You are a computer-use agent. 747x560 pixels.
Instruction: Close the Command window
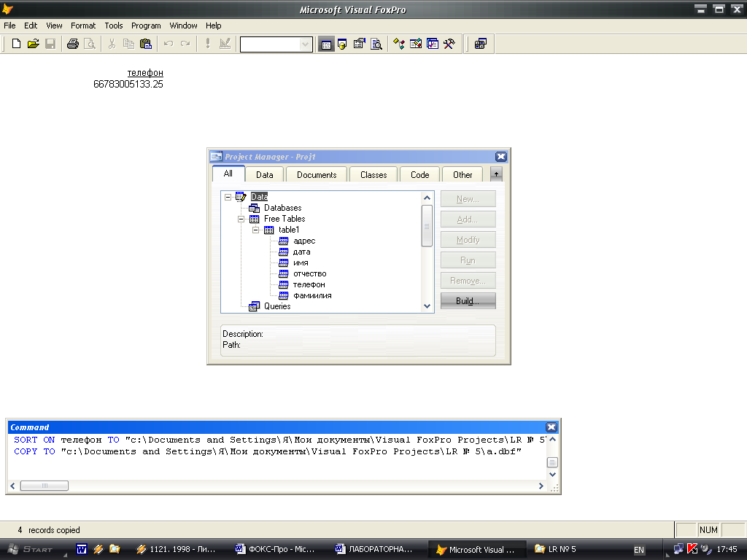click(551, 427)
